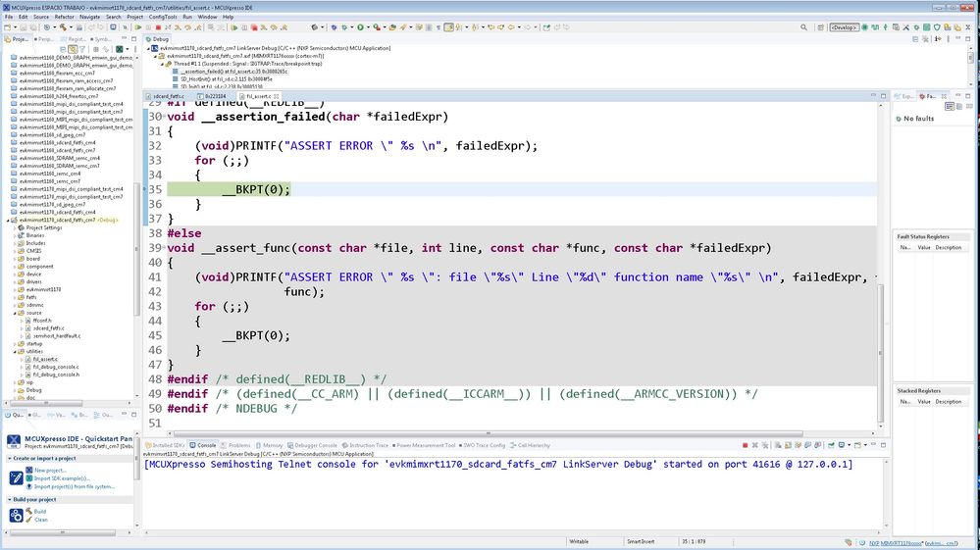
Task: Close the fsl_assert.c editor tab
Action: 277,96
